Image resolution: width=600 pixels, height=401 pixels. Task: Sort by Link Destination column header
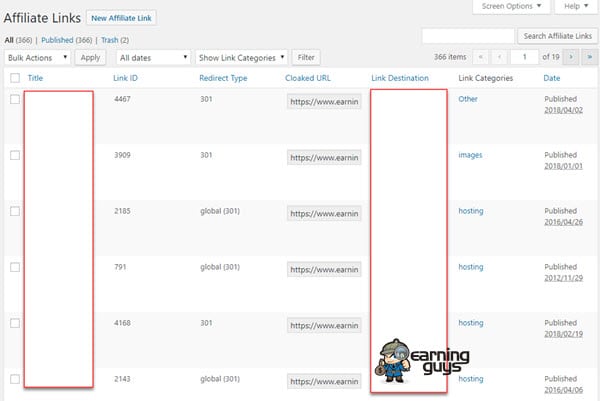coord(400,78)
